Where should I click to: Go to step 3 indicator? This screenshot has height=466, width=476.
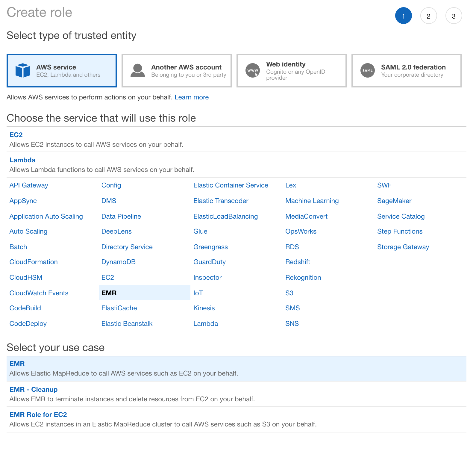(454, 16)
